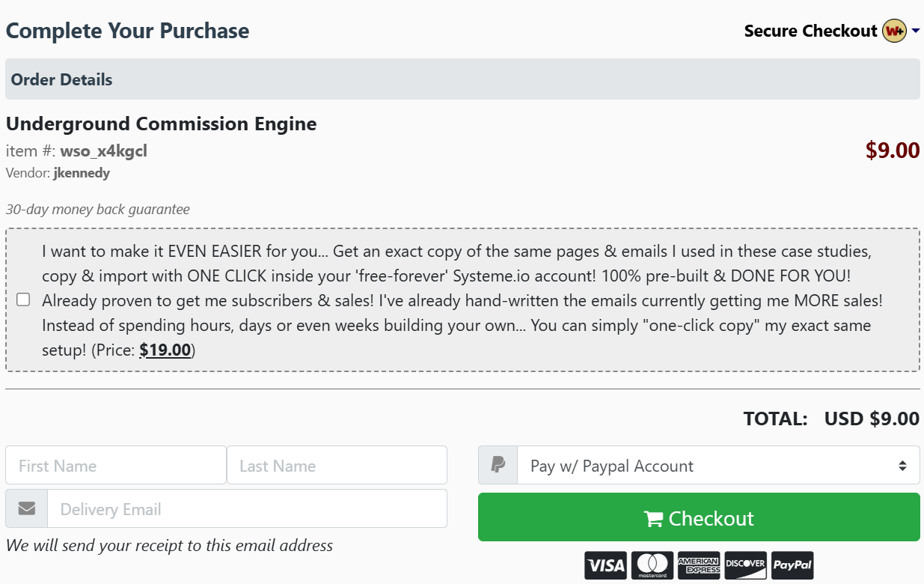Click the envelope icon beside Delivery Email

(26, 508)
